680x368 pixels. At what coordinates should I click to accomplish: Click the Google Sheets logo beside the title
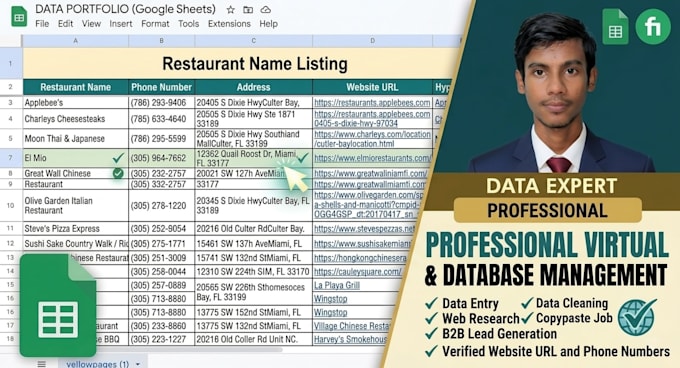coord(19,17)
